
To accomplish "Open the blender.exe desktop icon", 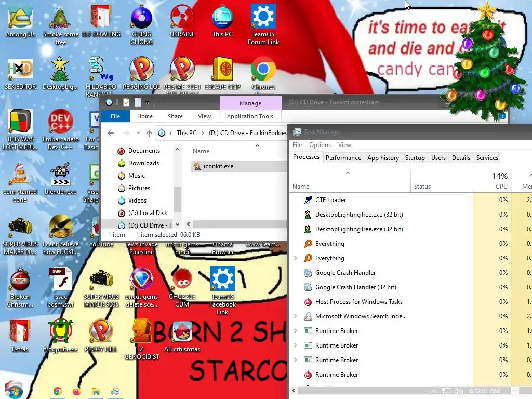I will pos(61,179).
